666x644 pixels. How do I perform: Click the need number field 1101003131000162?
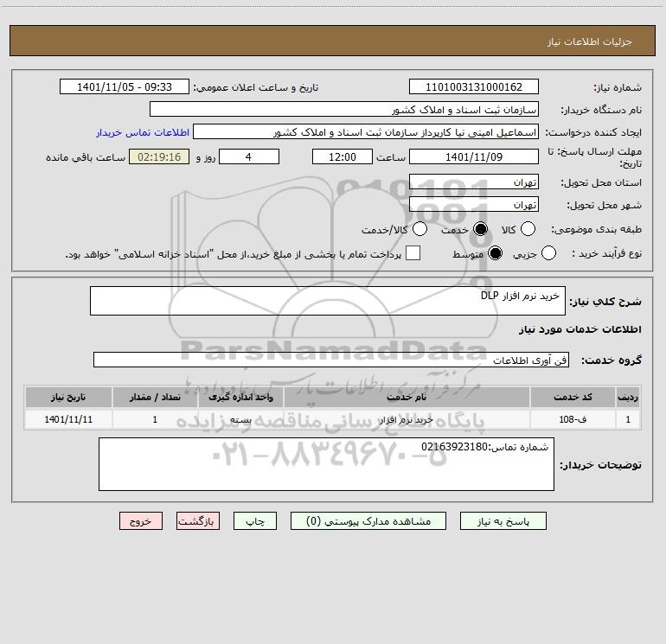[474, 86]
